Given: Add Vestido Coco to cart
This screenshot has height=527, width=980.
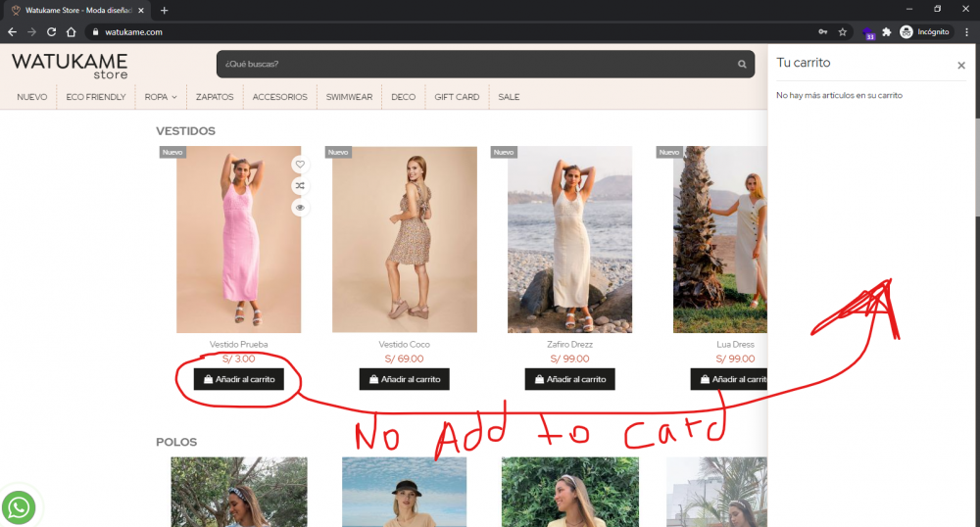Looking at the screenshot, I should click(405, 379).
